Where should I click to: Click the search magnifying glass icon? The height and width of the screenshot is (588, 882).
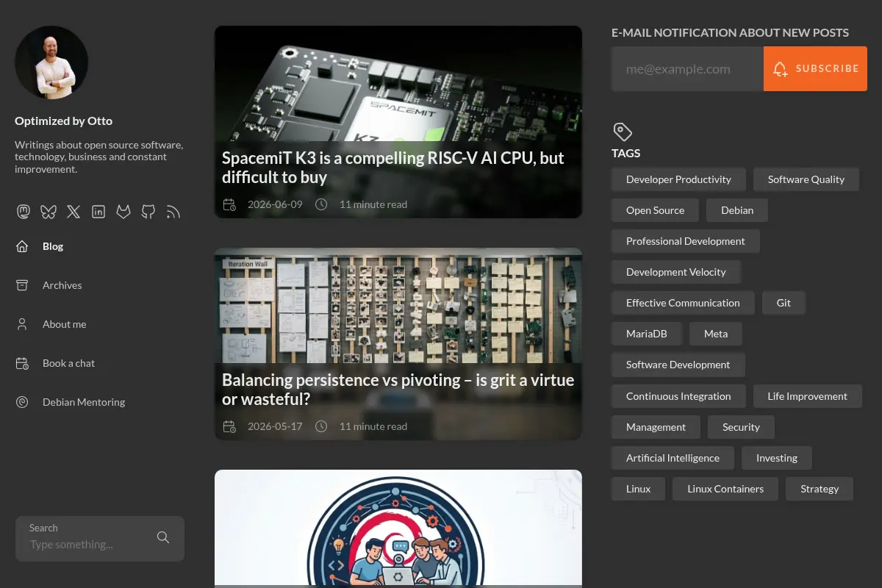(x=163, y=537)
